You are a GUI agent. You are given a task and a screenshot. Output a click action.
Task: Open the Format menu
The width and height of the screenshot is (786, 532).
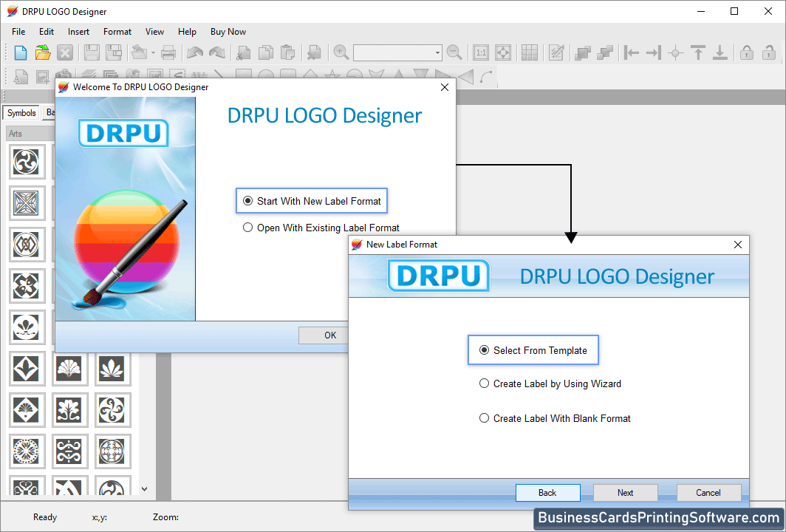click(117, 32)
